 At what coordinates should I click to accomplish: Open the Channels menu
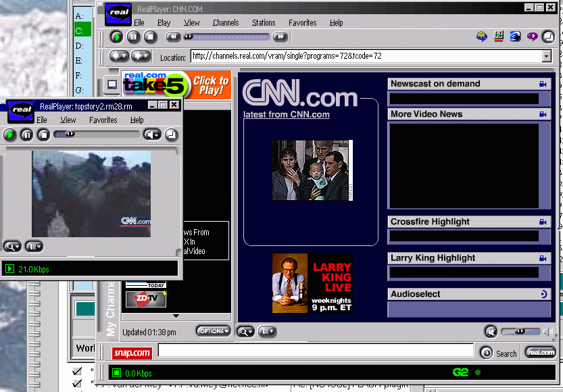pyautogui.click(x=226, y=23)
